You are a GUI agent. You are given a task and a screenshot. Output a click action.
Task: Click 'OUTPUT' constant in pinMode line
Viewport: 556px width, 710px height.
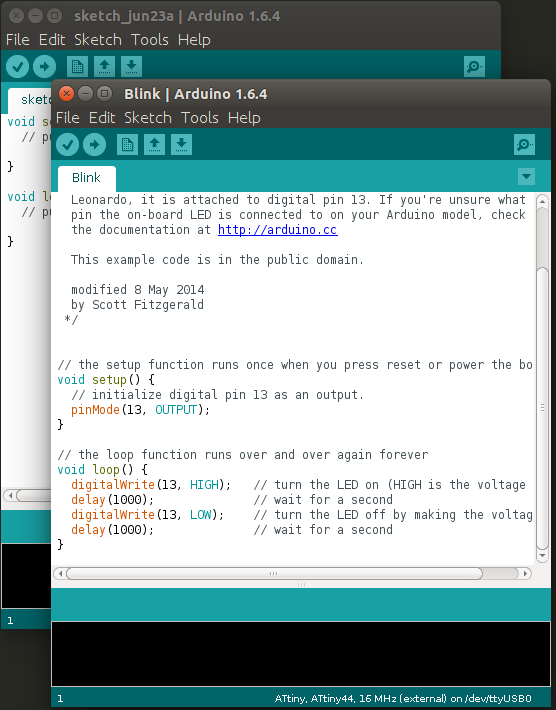tap(176, 410)
